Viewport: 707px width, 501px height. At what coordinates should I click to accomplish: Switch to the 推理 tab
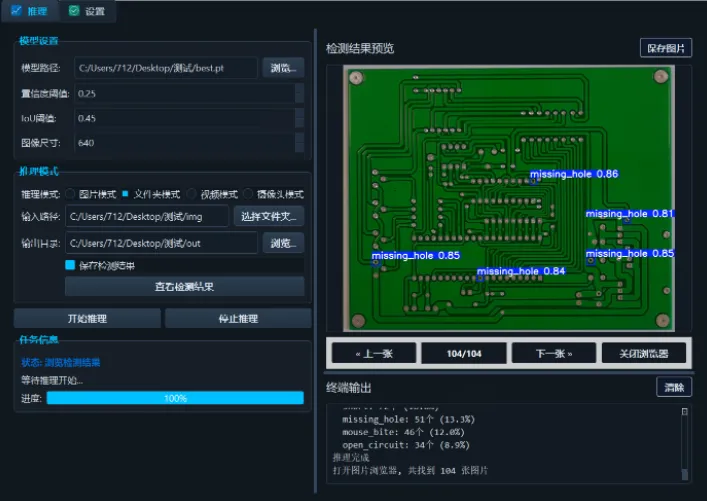click(29, 11)
